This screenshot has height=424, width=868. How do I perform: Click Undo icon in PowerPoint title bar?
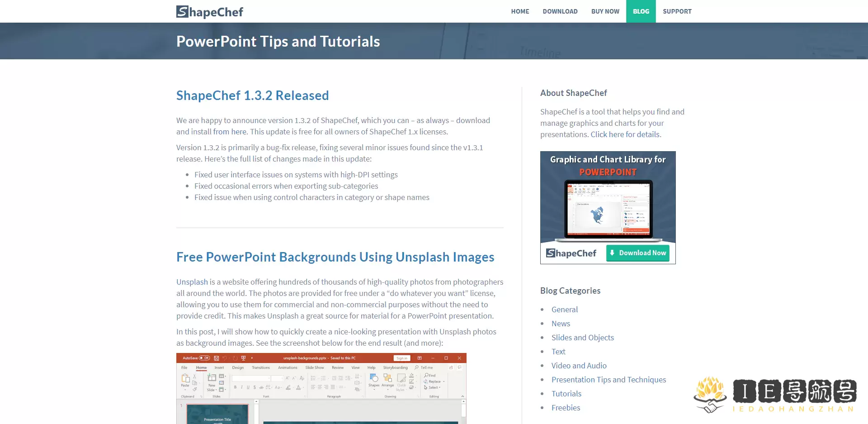(225, 358)
